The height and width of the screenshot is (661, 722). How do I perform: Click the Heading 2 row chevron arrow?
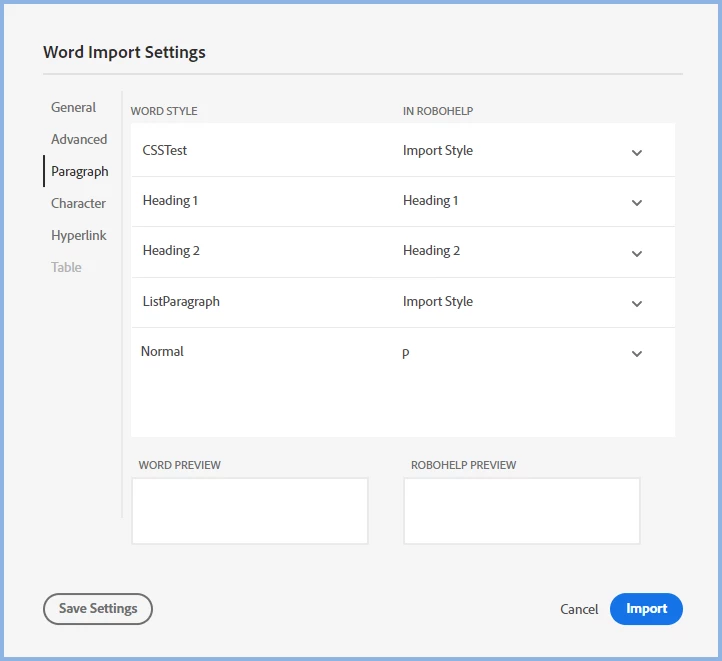point(636,253)
